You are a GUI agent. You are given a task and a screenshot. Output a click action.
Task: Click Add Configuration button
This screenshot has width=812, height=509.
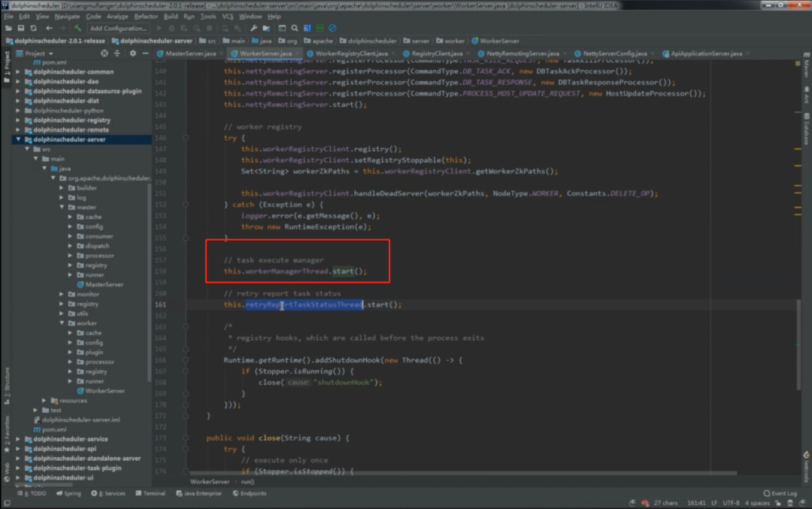pos(118,29)
